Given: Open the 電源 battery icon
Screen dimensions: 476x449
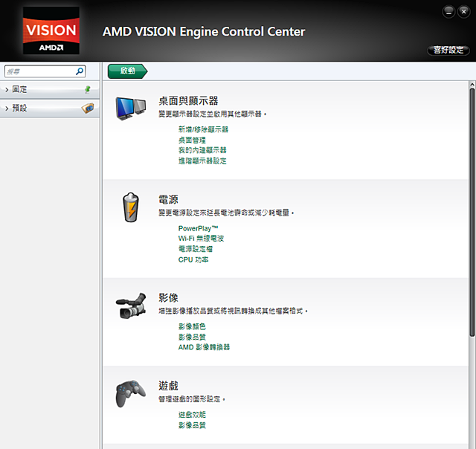Looking at the screenshot, I should point(131,207).
